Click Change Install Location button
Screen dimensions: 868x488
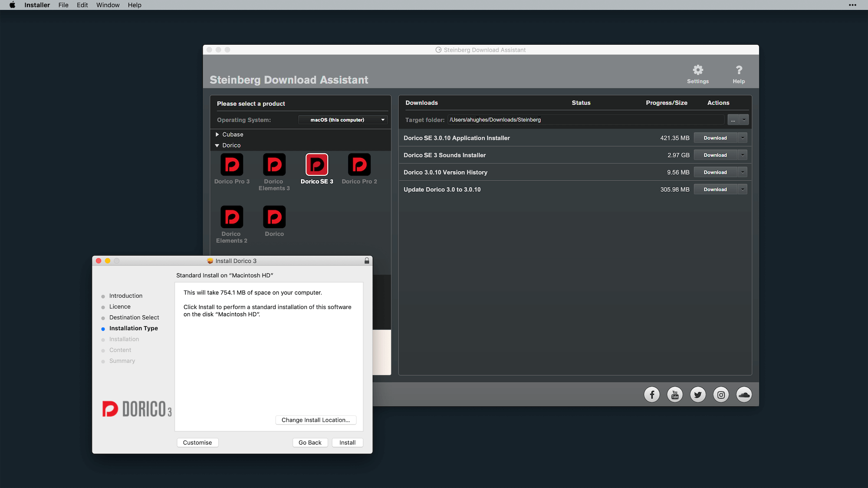[x=316, y=420]
